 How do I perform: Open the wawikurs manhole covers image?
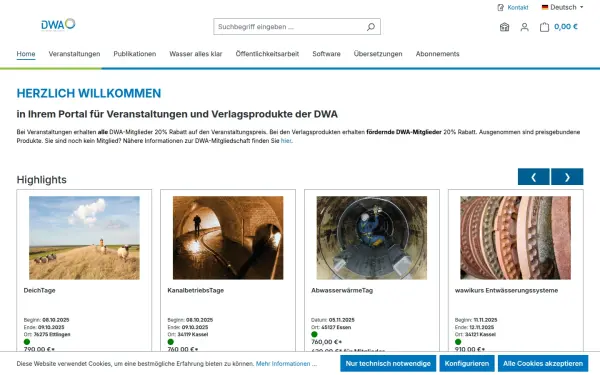click(x=515, y=238)
